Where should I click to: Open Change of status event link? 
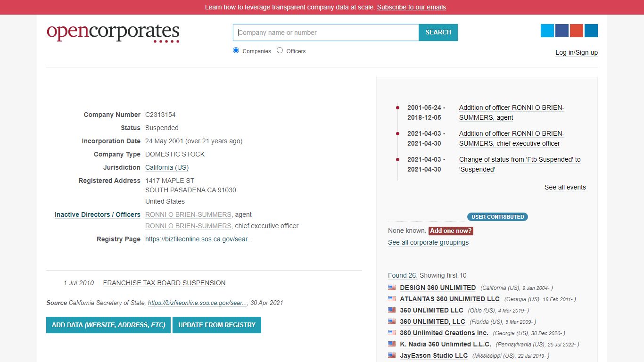click(x=520, y=165)
